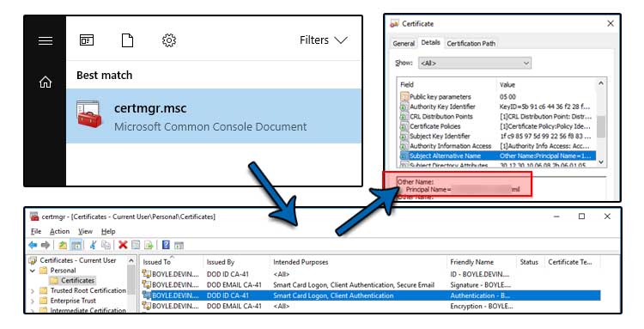Open the Filters dropdown in search
Screen dimensions: 644x329
pos(324,40)
